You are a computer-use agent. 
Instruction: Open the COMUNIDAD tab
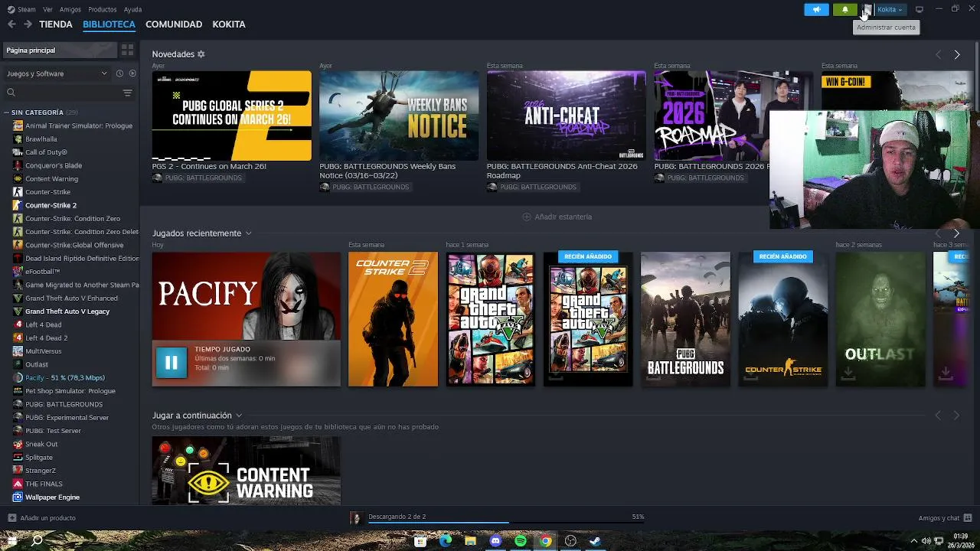coord(174,24)
